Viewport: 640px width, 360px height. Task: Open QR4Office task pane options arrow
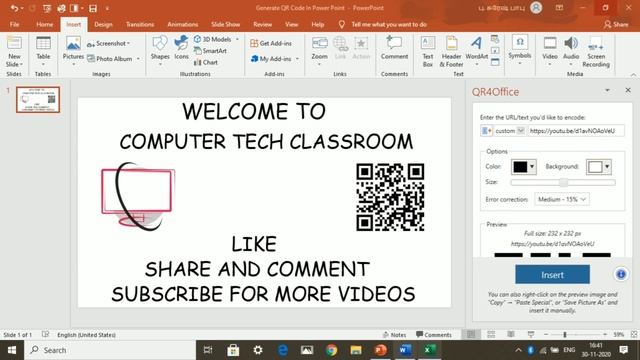click(607, 90)
